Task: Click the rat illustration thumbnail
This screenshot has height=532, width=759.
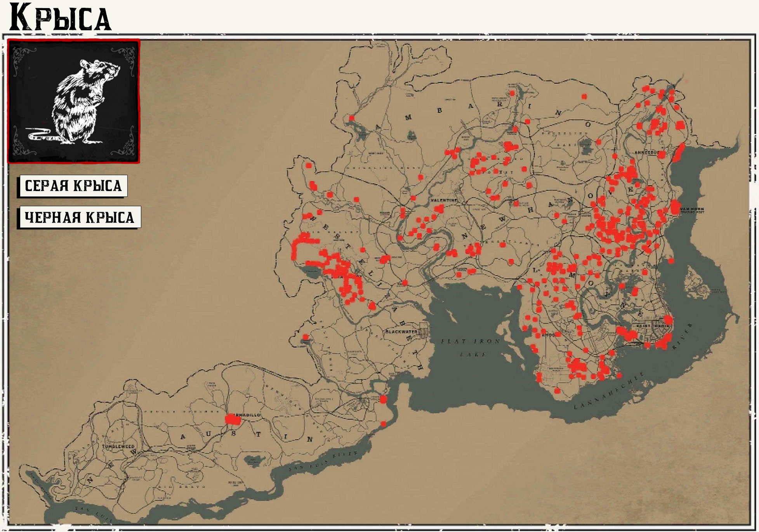Action: coord(74,101)
